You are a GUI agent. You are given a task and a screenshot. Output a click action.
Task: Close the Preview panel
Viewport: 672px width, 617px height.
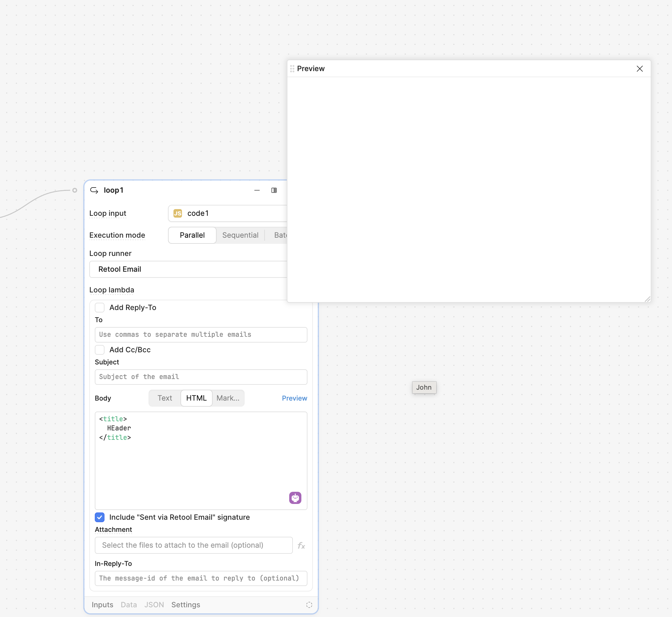(639, 69)
